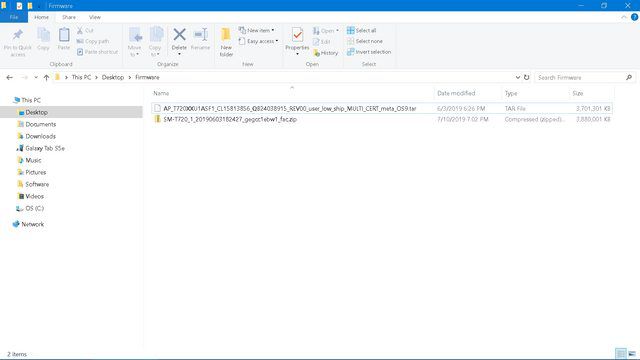The height and width of the screenshot is (360, 640).
Task: Show file History
Action: click(x=326, y=53)
